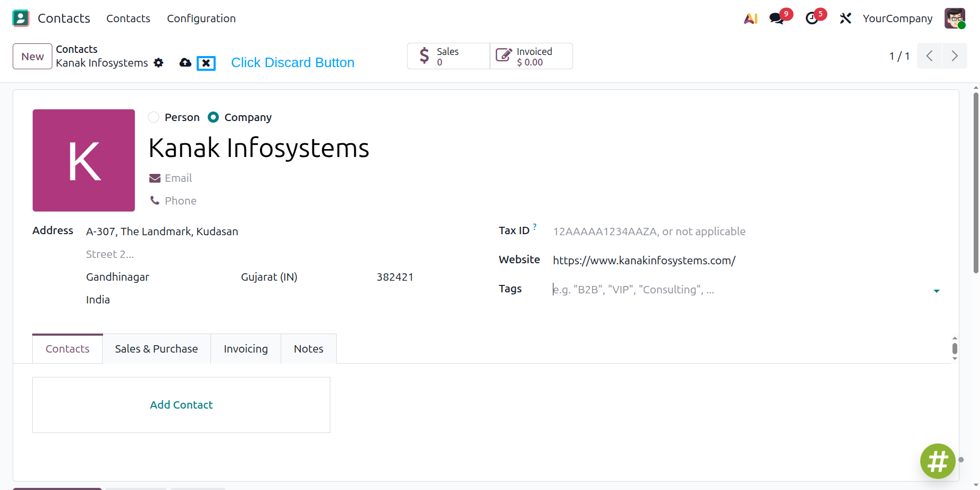
Task: Open activities clock icon with badge
Action: (x=812, y=19)
